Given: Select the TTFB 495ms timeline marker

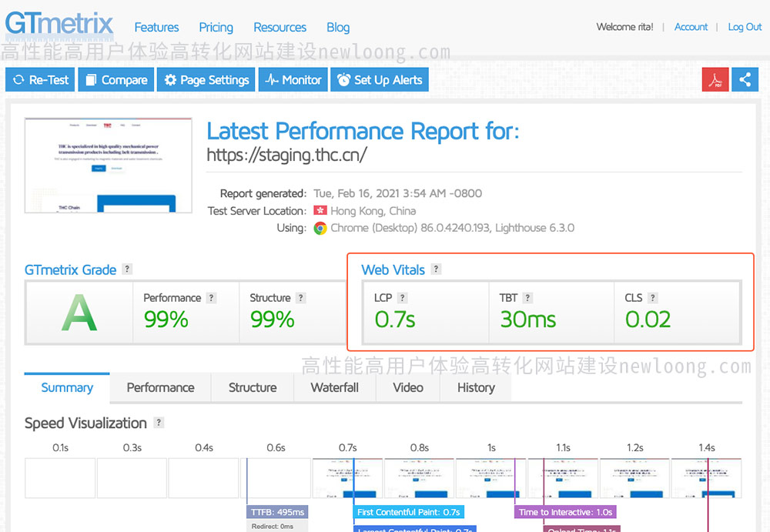Looking at the screenshot, I should (x=277, y=512).
